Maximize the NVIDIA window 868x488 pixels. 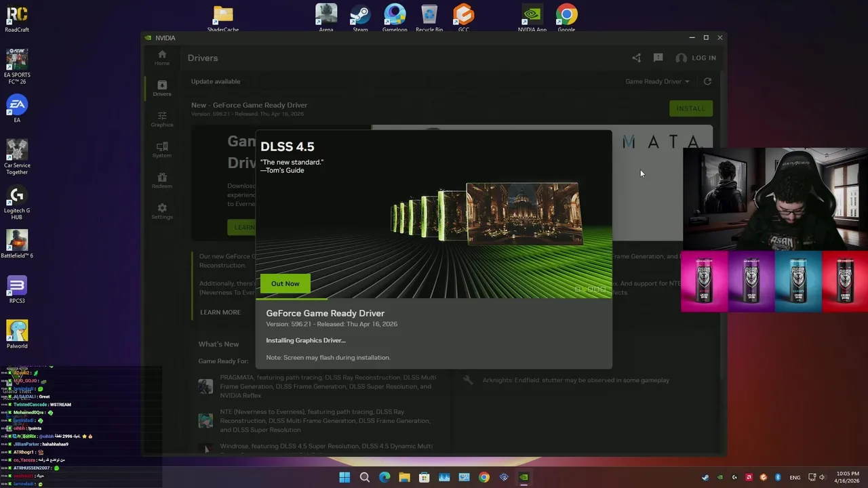pyautogui.click(x=706, y=38)
